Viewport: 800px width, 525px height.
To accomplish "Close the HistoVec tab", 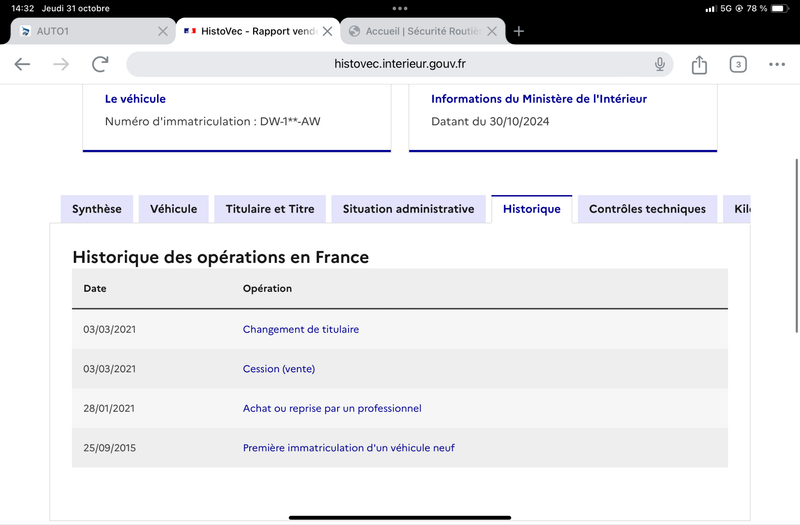I will tap(328, 31).
